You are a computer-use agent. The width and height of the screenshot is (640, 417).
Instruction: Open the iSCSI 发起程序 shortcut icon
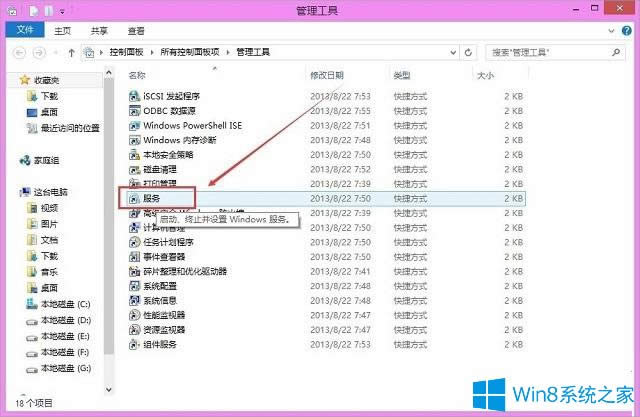[134, 96]
